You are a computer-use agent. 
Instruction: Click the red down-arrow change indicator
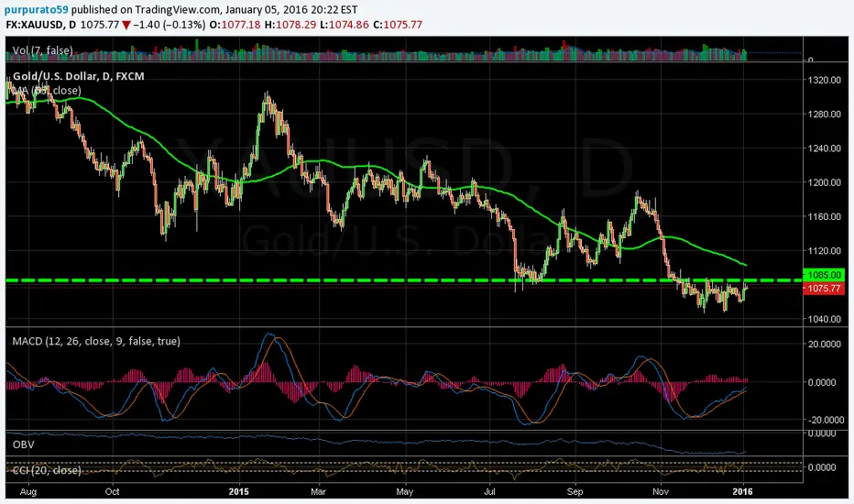click(x=126, y=25)
